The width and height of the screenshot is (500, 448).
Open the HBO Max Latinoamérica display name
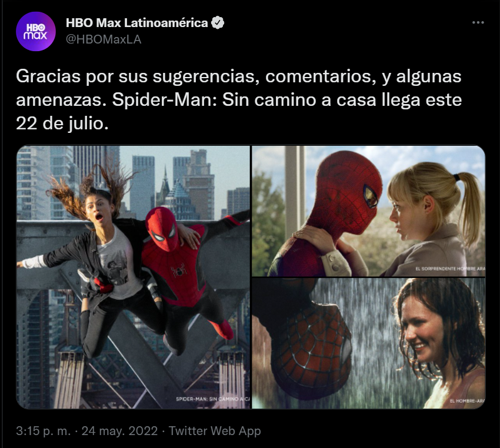coord(137,22)
